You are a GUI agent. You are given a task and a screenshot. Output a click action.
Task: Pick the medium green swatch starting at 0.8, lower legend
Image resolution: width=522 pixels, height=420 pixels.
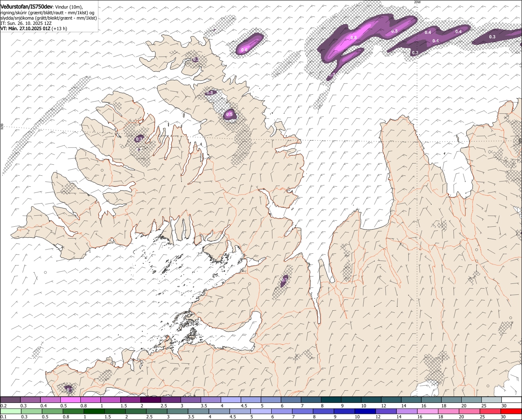pos(73,411)
